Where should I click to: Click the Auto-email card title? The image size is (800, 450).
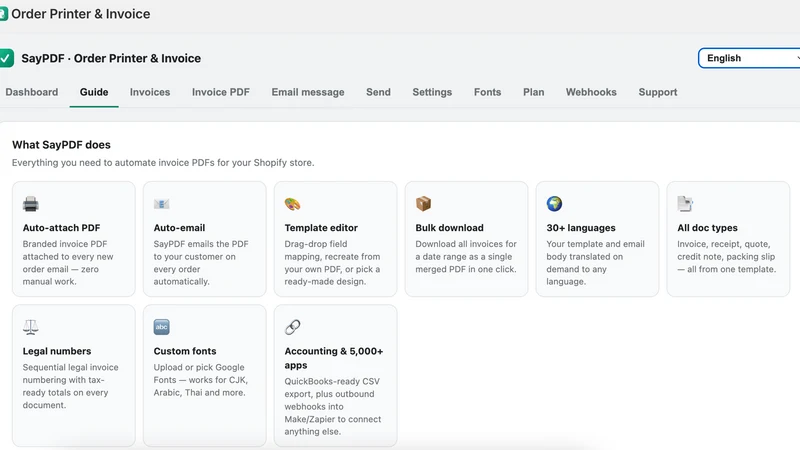[179, 228]
